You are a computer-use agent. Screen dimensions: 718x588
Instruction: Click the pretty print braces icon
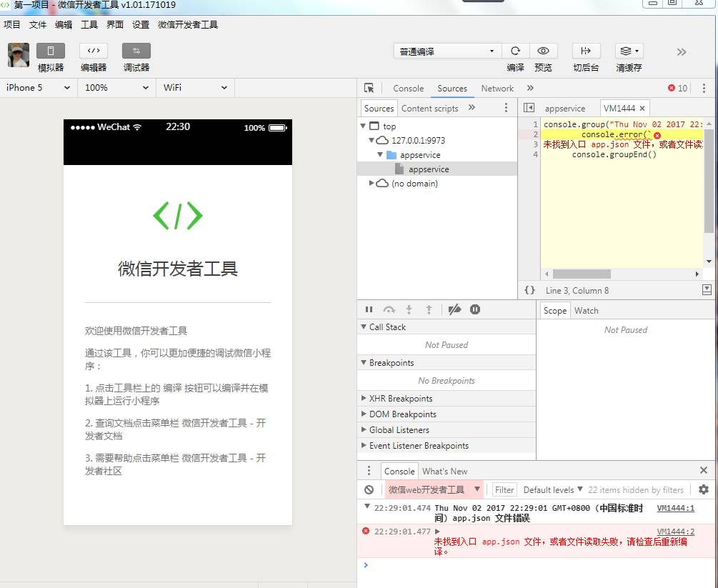[x=529, y=290]
